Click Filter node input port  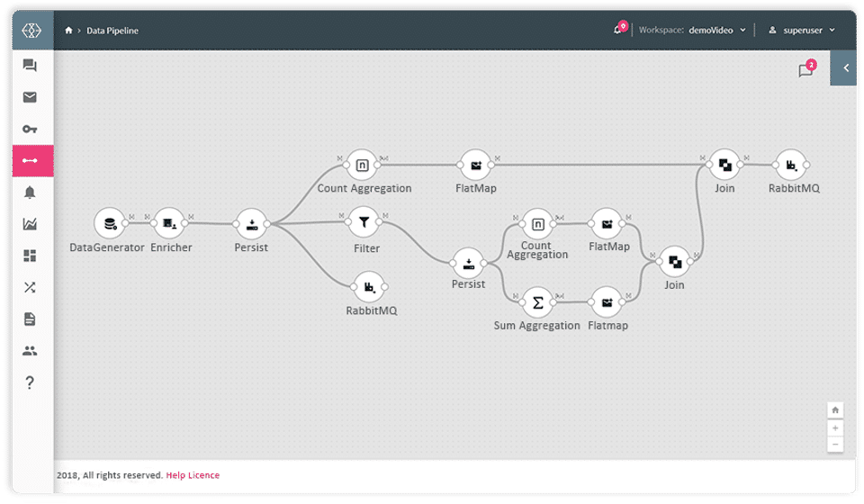coord(348,222)
